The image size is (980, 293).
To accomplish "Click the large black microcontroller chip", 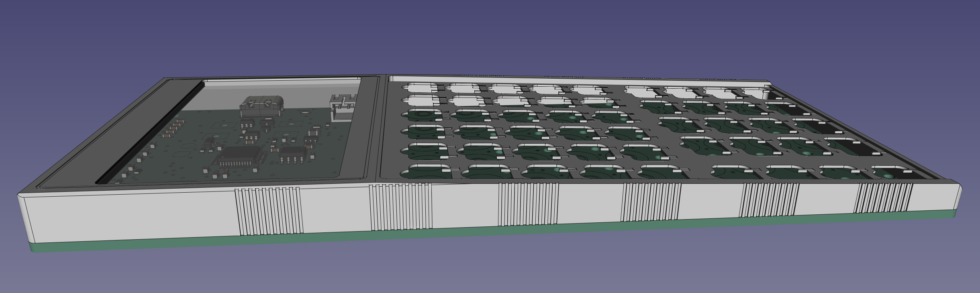I will pyautogui.click(x=238, y=157).
